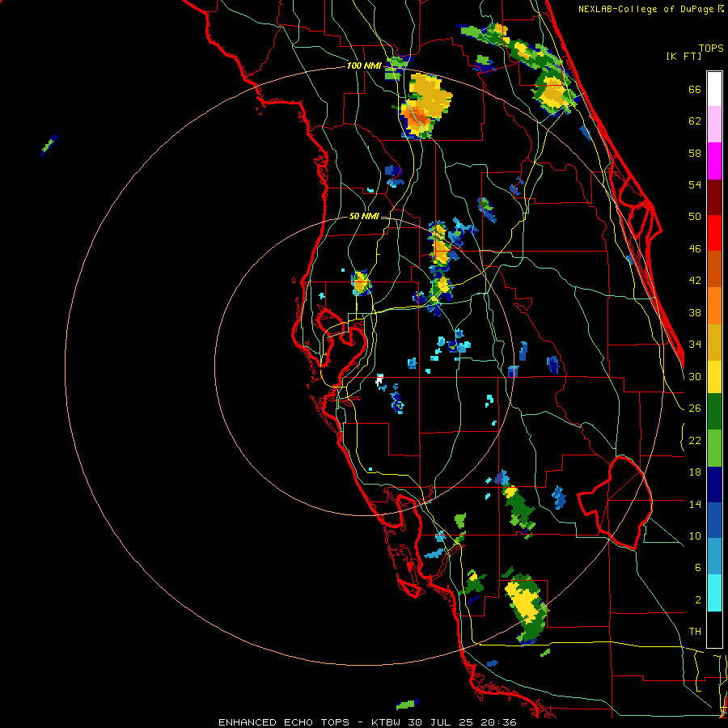The width and height of the screenshot is (728, 728).
Task: Select the 54 value on the legend
Action: coord(695,184)
